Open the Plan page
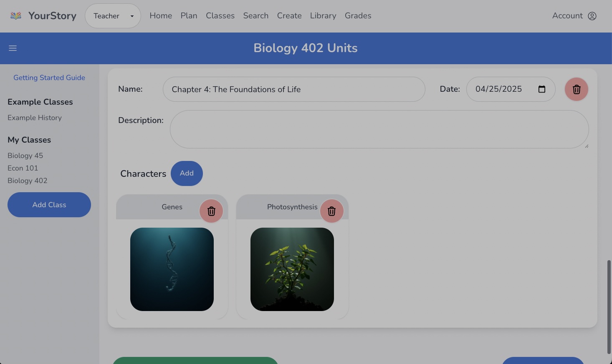 pos(189,16)
